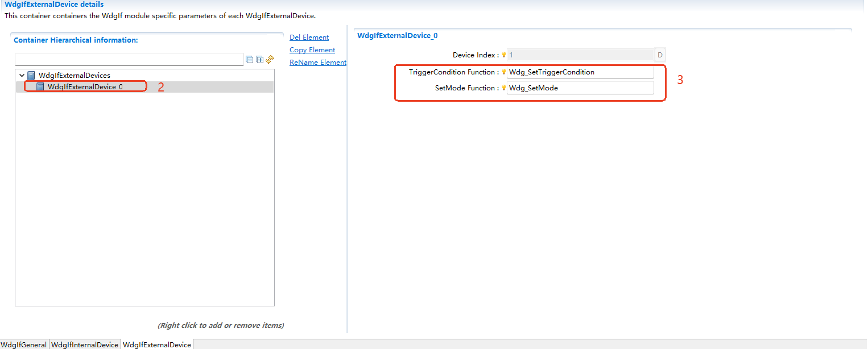This screenshot has width=868, height=349.
Task: Click the hierarchy filter search box
Action: [x=129, y=59]
